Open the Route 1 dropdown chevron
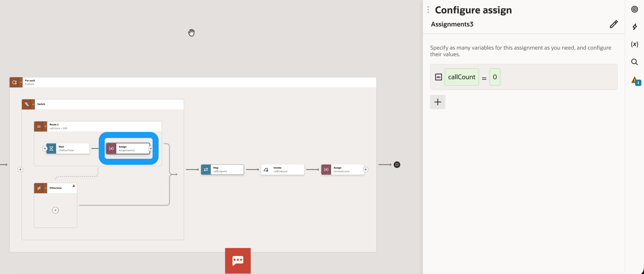This screenshot has height=274, width=644. click(46, 127)
